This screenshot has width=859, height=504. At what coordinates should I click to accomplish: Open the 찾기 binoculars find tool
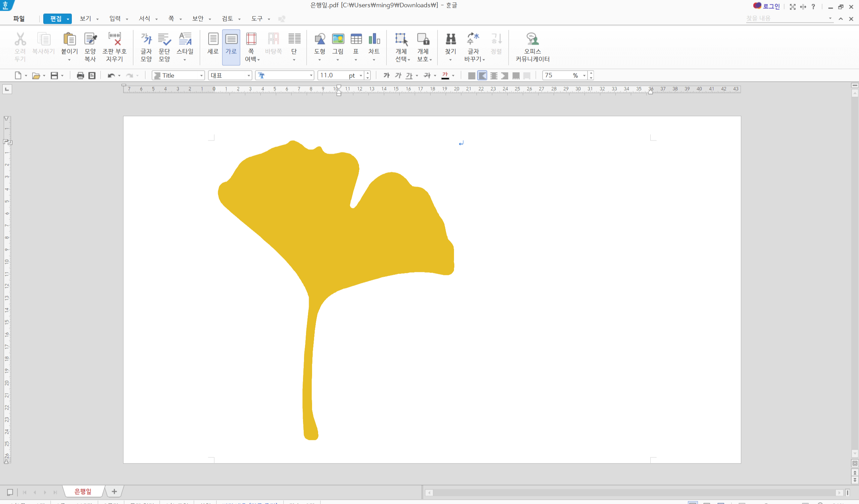point(451,40)
